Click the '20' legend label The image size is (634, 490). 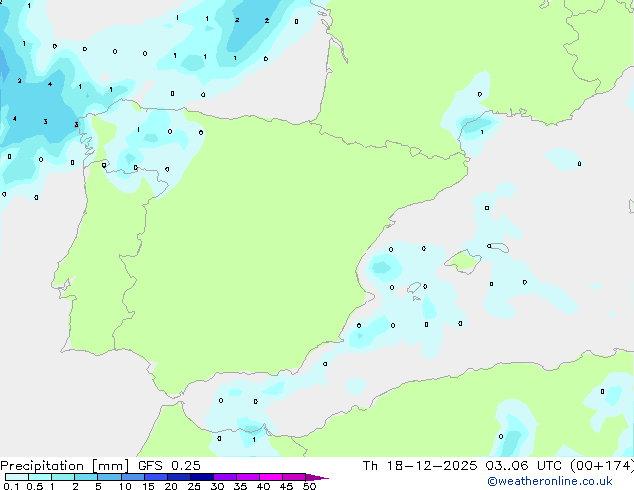pyautogui.click(x=171, y=486)
